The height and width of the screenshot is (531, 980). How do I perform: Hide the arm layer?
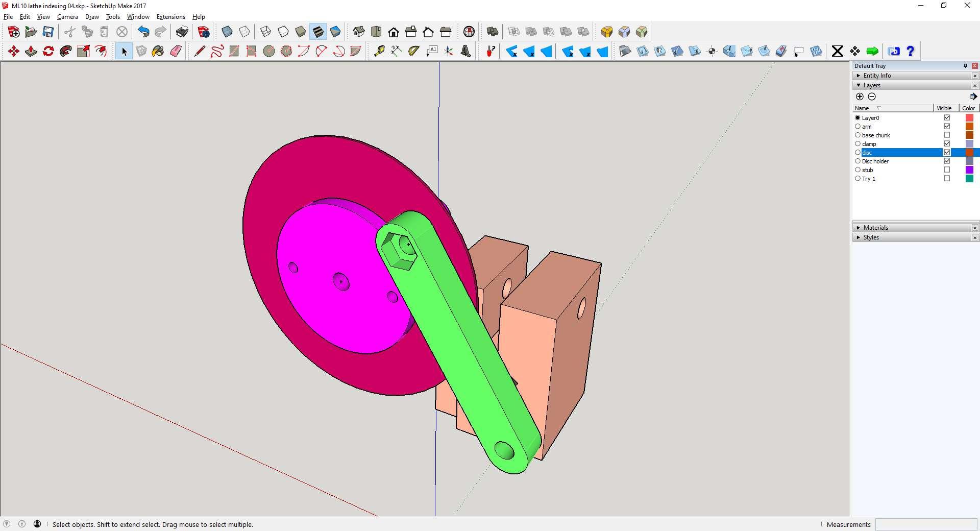pyautogui.click(x=947, y=127)
